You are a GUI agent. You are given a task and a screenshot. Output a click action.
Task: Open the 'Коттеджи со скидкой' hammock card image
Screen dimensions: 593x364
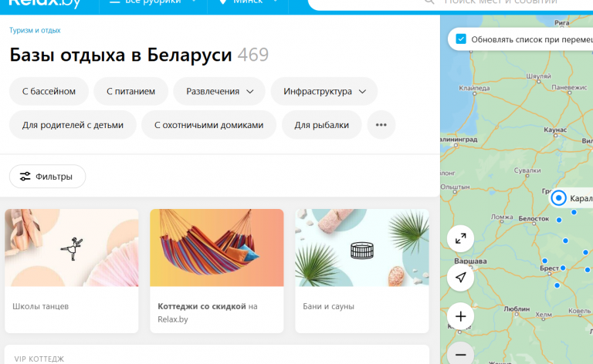pos(217,248)
